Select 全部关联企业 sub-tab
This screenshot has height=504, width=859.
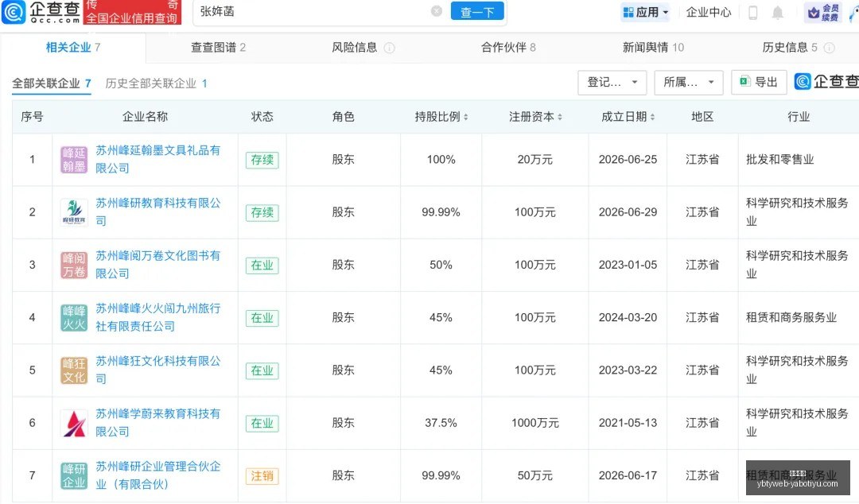click(x=52, y=83)
